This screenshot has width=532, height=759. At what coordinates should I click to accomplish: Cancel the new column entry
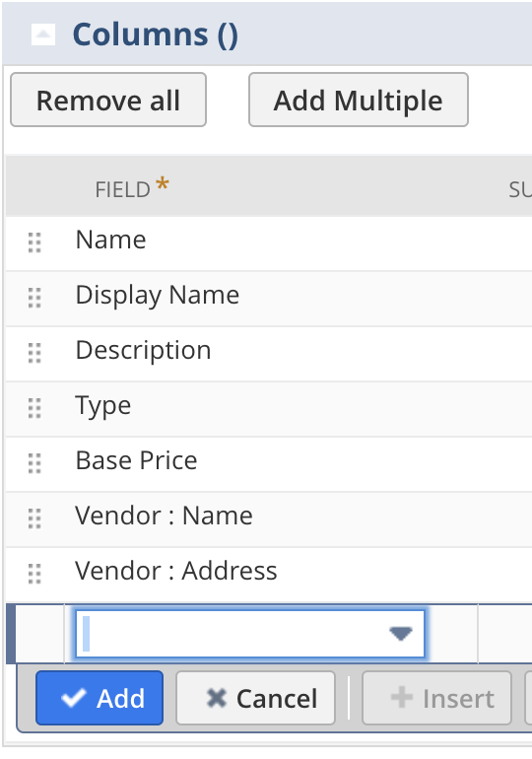255,698
